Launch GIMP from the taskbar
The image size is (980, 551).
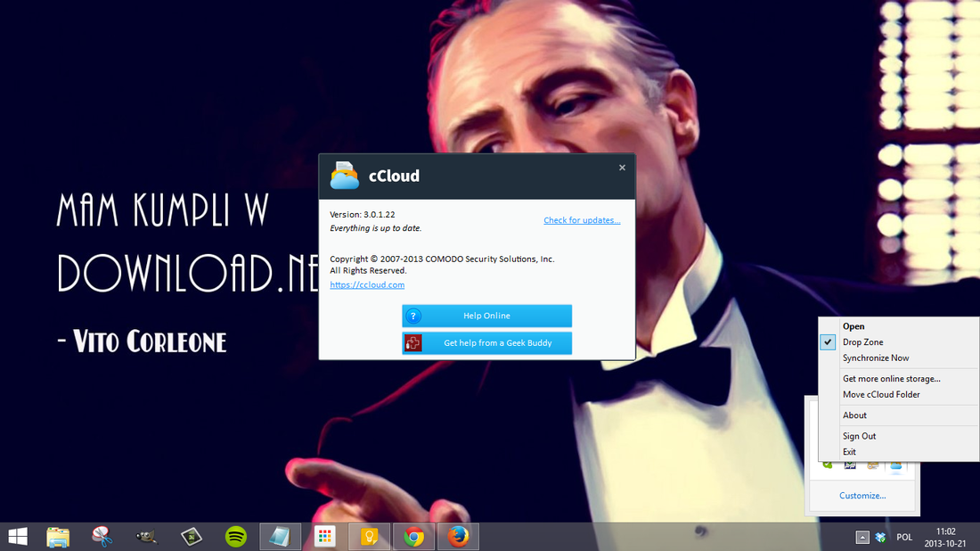click(x=146, y=537)
